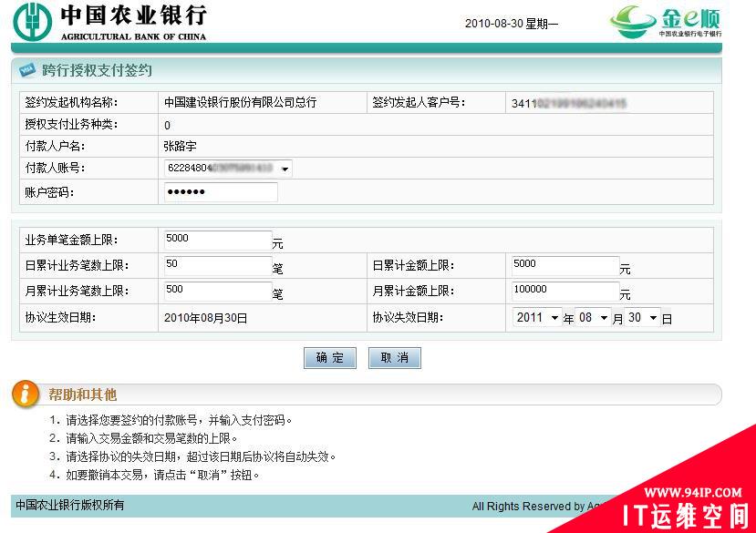This screenshot has height=533, width=756.
Task: Click the 月累计金额上限 label
Action: click(413, 291)
